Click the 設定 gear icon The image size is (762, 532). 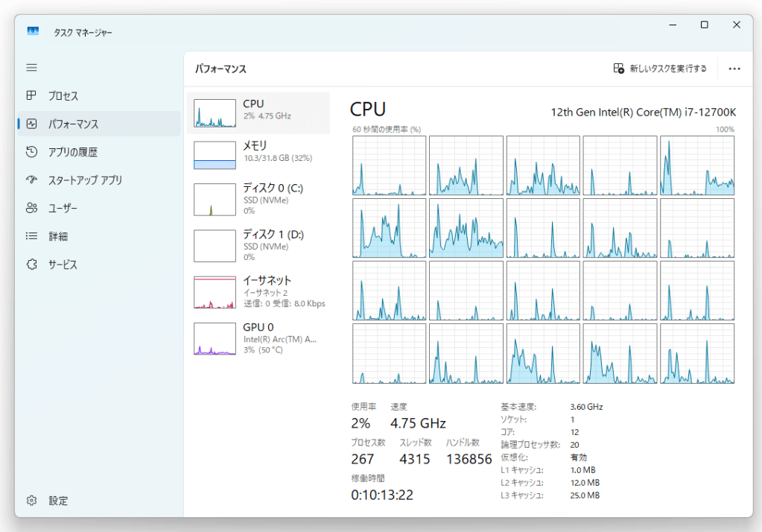pos(31,501)
